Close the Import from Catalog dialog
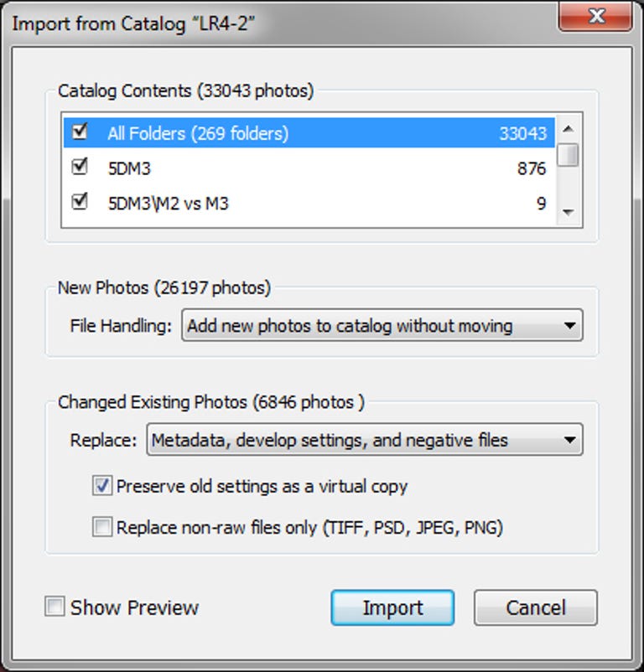 click(x=595, y=15)
